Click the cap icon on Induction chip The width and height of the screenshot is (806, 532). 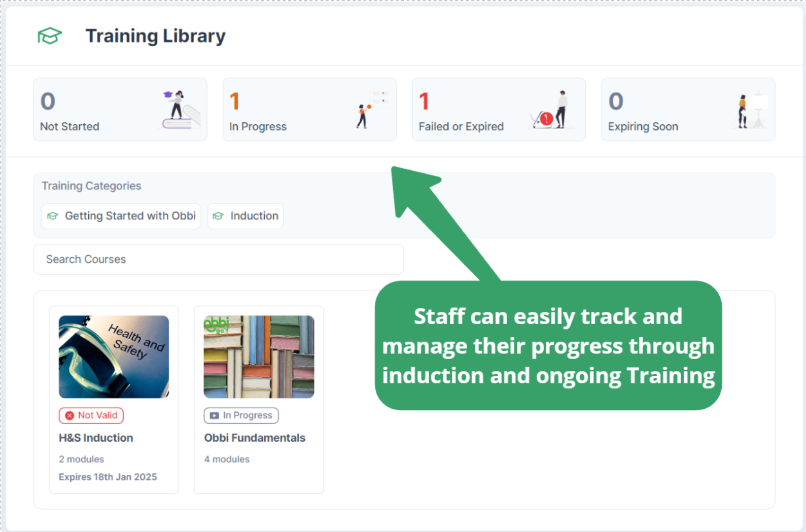[218, 216]
